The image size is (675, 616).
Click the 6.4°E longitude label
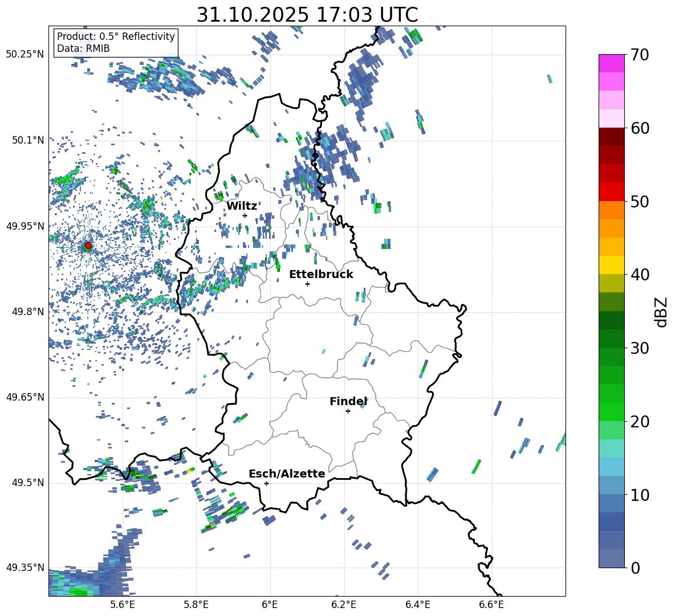(417, 605)
